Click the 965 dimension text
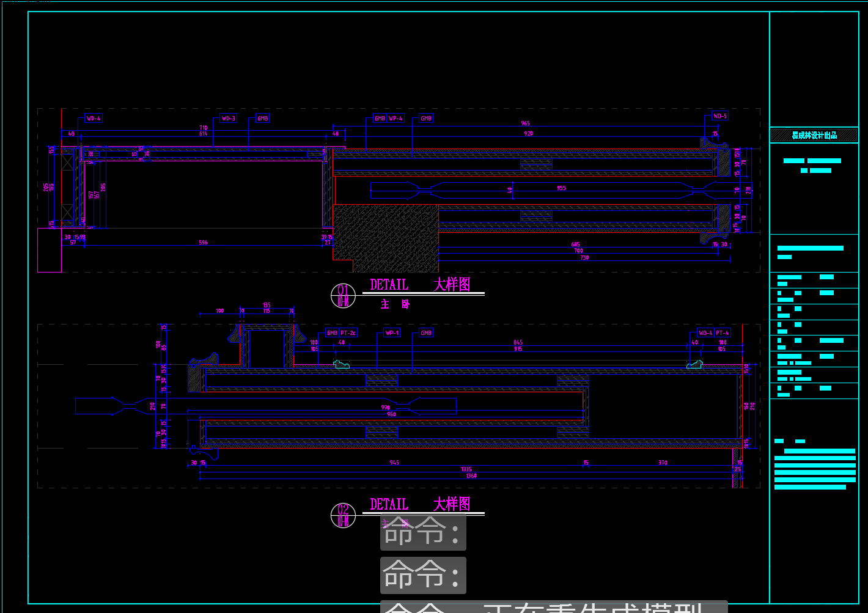 (x=526, y=124)
